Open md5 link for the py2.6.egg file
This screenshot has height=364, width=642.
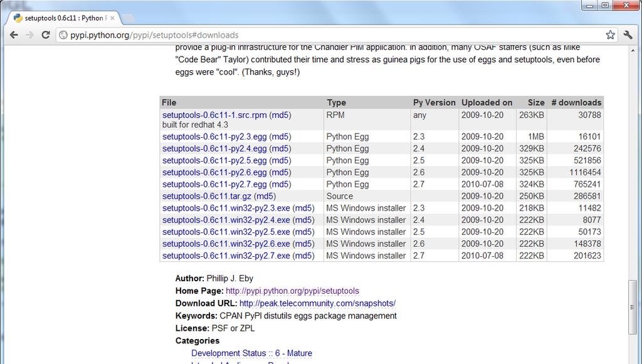pos(280,172)
